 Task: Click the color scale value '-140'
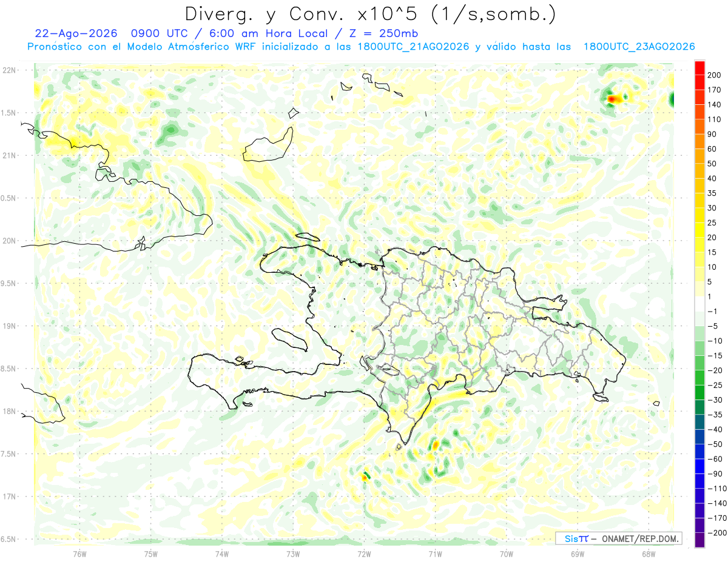click(717, 503)
